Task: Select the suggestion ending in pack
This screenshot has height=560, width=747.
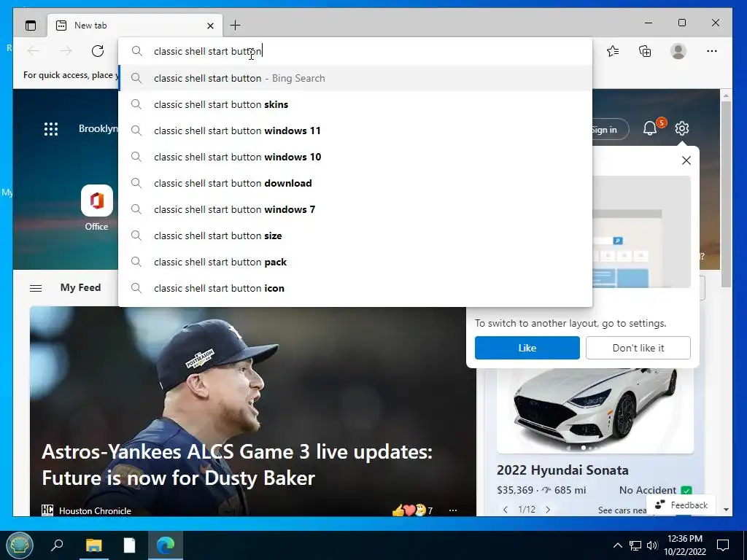Action: point(355,262)
